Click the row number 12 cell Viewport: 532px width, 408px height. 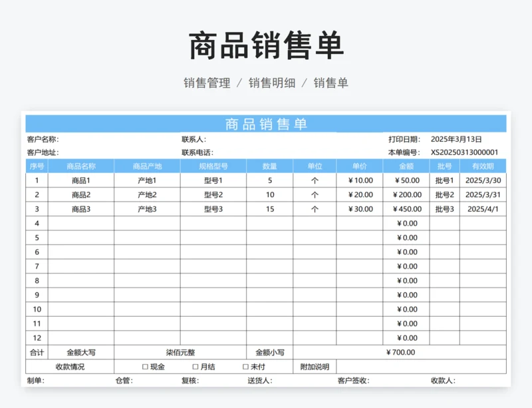37,338
